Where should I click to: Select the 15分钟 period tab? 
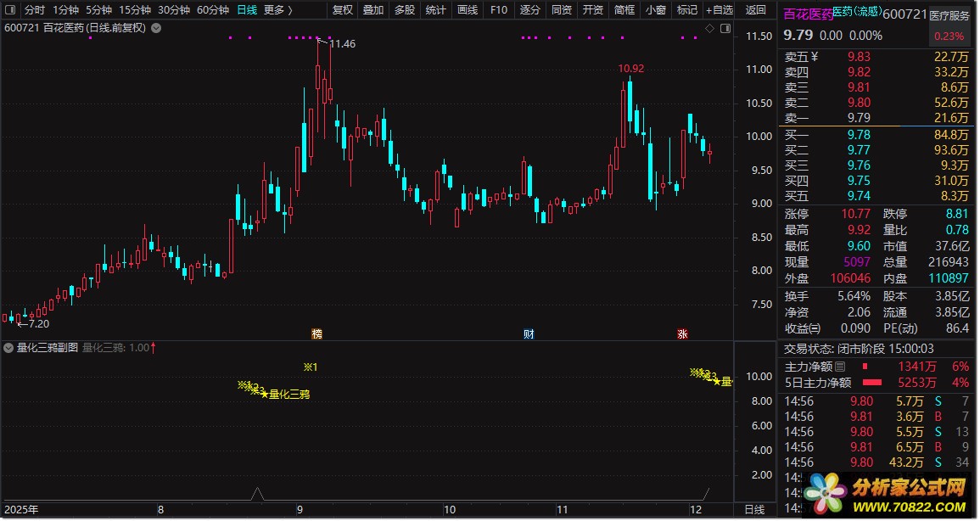tap(135, 10)
